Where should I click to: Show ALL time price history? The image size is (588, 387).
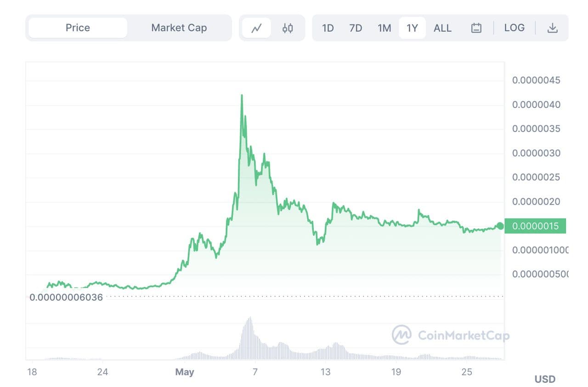click(442, 28)
